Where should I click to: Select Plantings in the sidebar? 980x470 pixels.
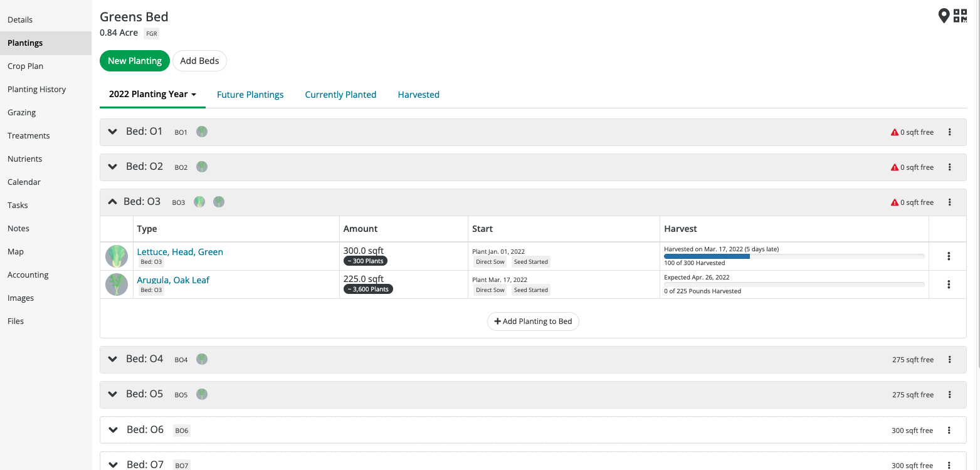pyautogui.click(x=46, y=43)
